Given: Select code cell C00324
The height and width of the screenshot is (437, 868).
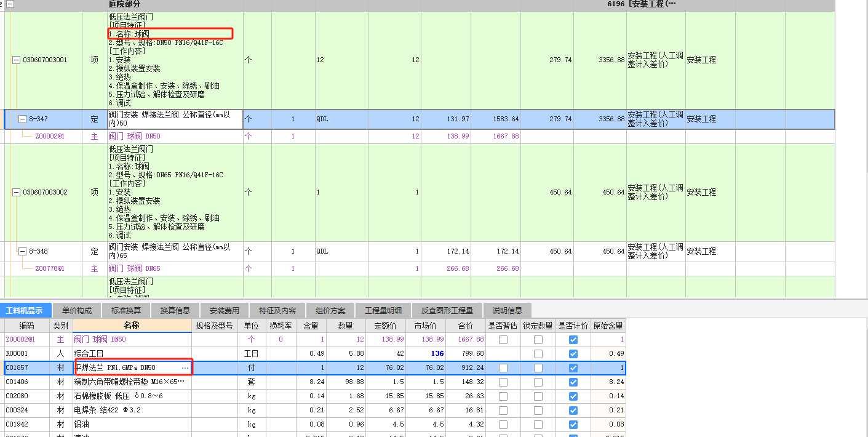Looking at the screenshot, I should (26, 411).
